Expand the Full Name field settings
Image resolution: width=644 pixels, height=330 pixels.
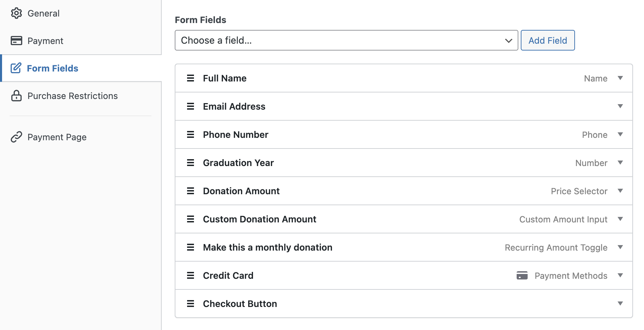coord(620,78)
